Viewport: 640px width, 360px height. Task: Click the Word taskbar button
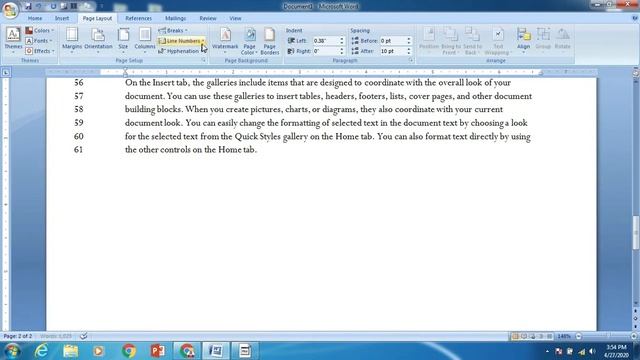point(216,351)
